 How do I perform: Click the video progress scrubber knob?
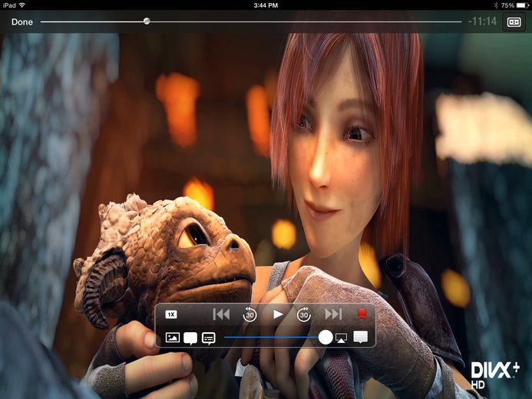coord(147,21)
